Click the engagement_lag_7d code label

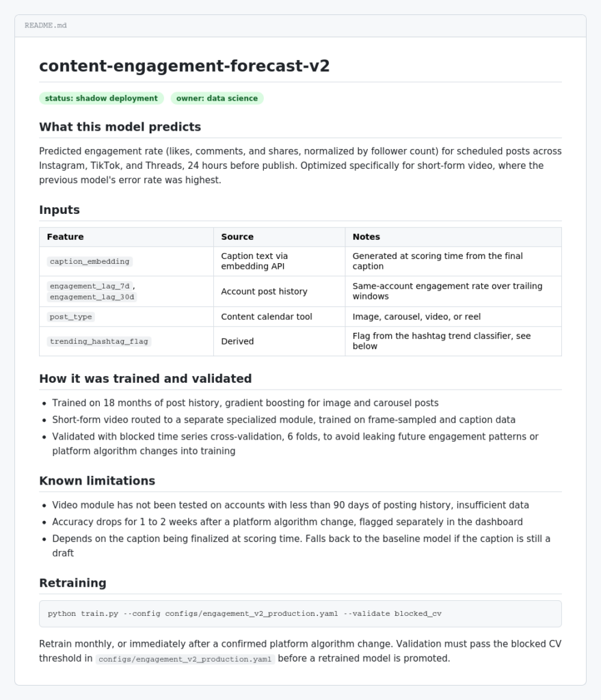point(90,286)
